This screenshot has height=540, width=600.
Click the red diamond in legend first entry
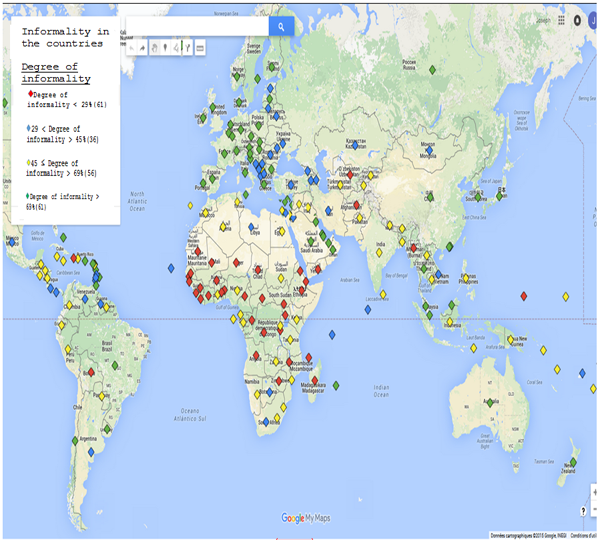(x=31, y=94)
